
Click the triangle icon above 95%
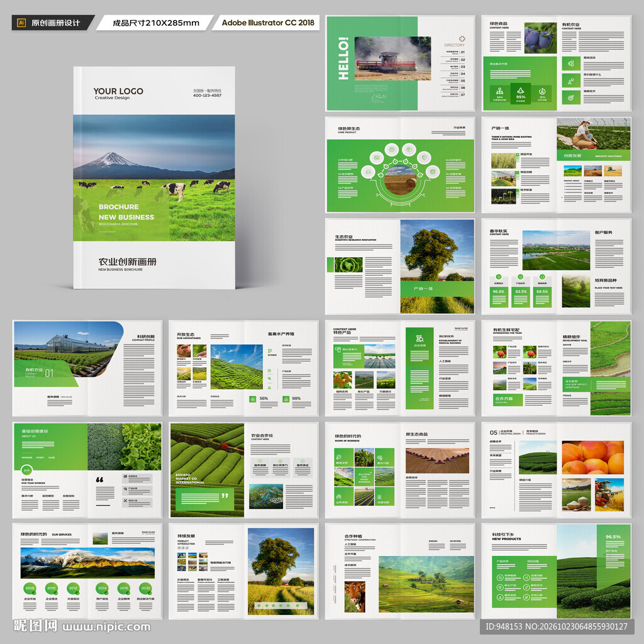pos(520,90)
